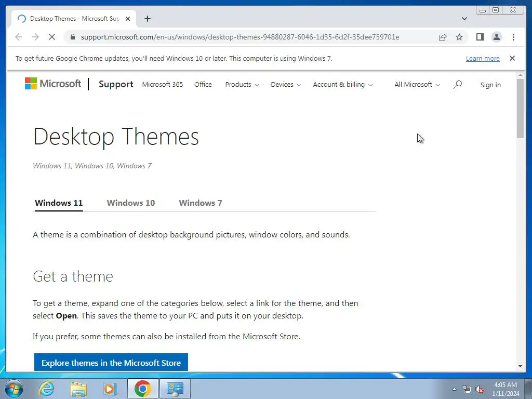Click 'Windows 11, Windows 10, Windows 7' subtitle

click(x=92, y=166)
